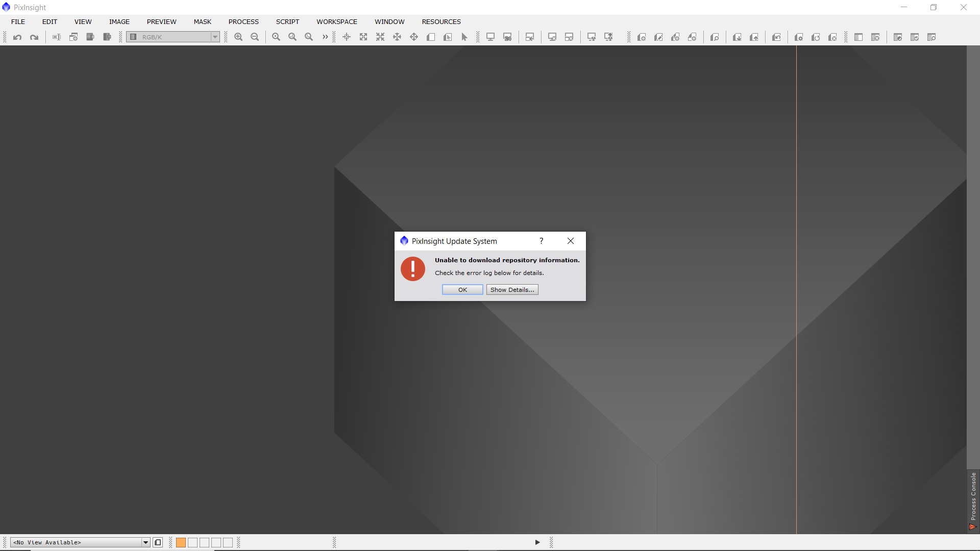Select the orange workspace swatch
980x551 pixels.
pos(181,542)
